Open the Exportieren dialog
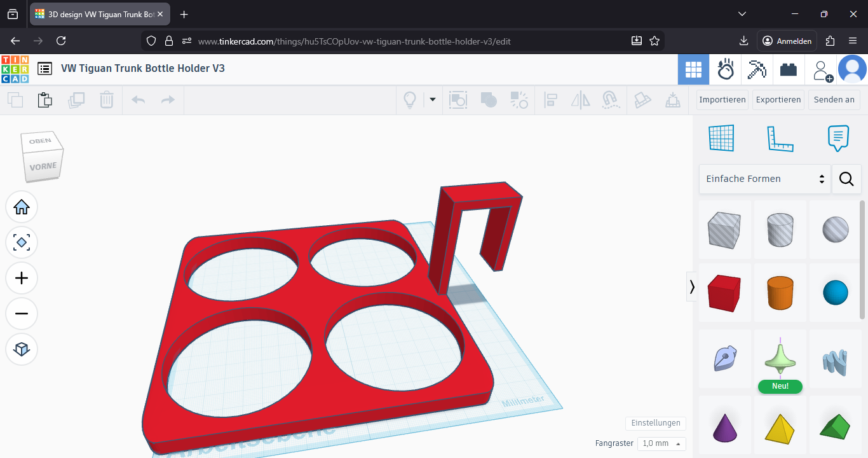The height and width of the screenshot is (458, 868). [x=778, y=100]
